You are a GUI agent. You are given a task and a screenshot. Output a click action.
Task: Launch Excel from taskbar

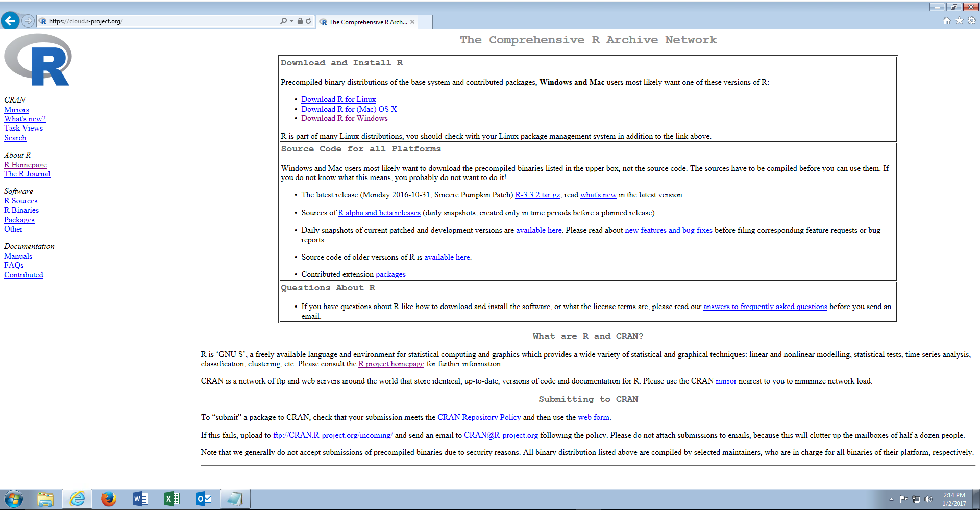(172, 499)
